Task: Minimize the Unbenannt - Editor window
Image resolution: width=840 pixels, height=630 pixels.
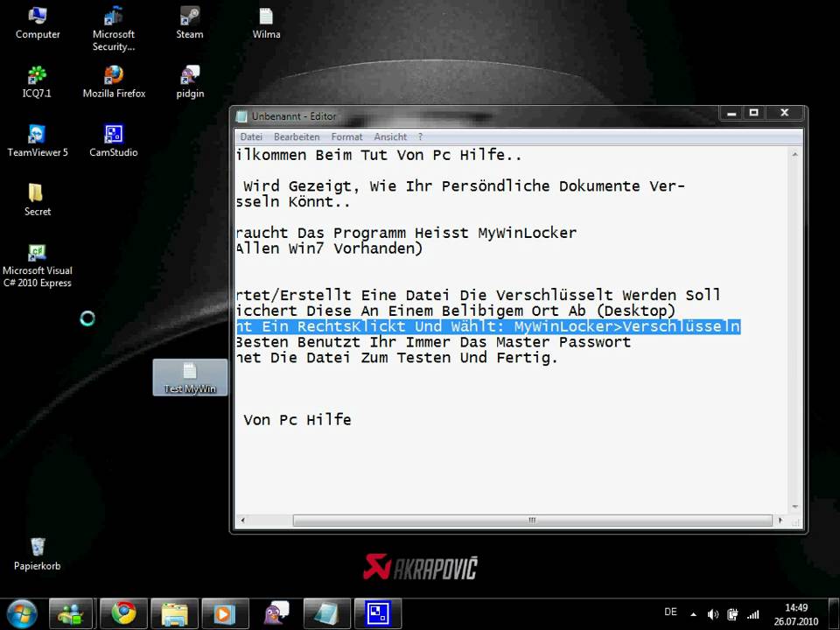Action: click(x=731, y=113)
